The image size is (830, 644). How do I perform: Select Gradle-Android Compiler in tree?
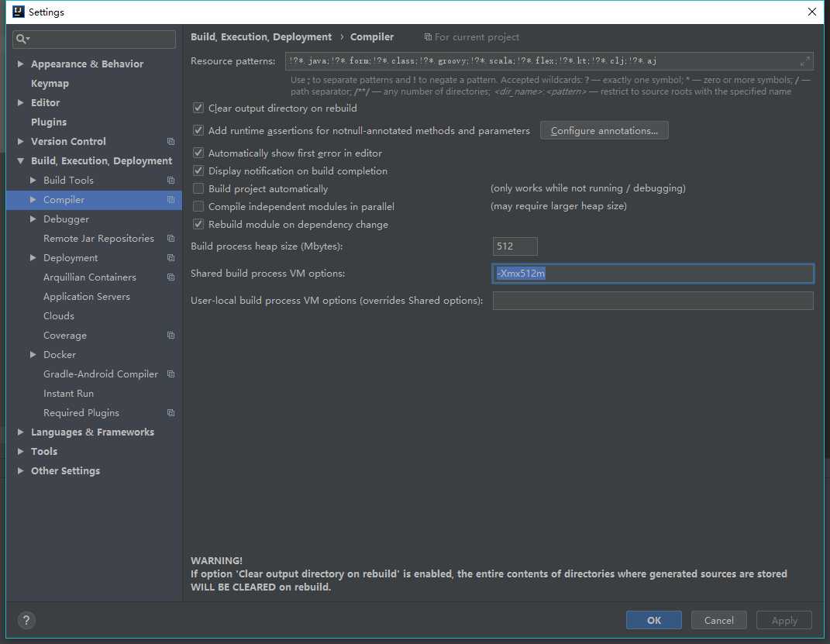click(x=101, y=374)
